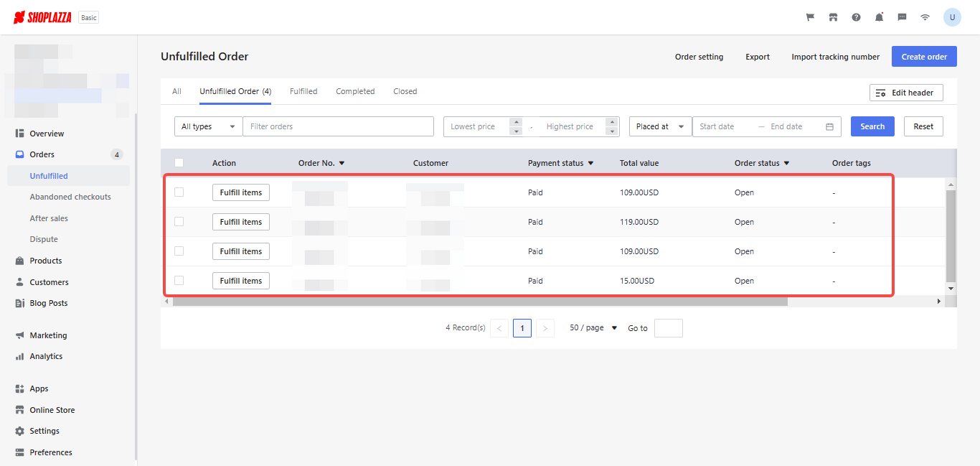Open the 50 / page size dropdown
This screenshot has height=466, width=980.
[x=593, y=328]
